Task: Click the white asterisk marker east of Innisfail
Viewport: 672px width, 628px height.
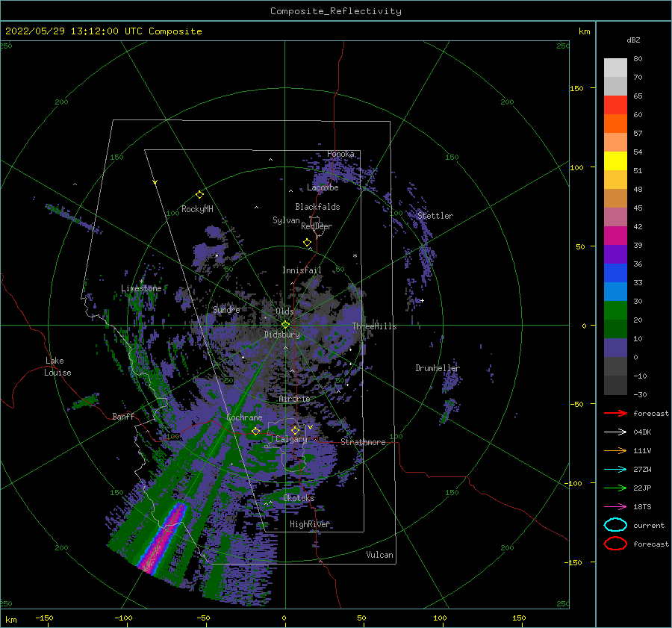Action: [355, 256]
